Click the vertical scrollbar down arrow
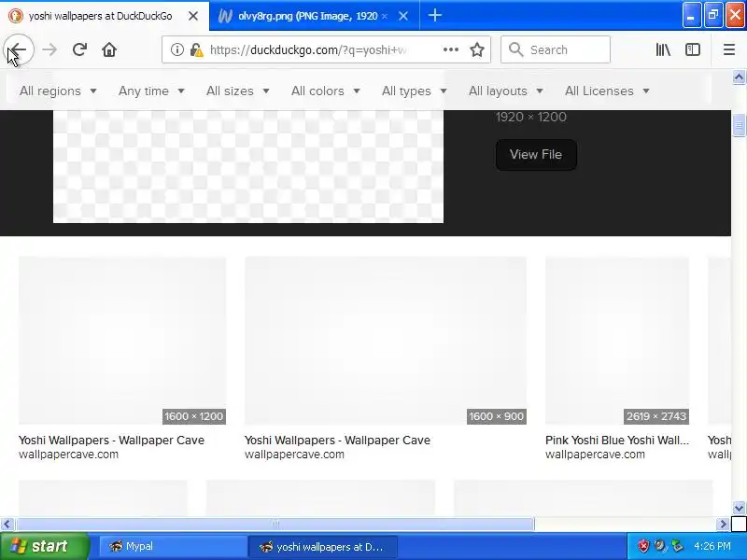The image size is (747, 560). point(739,508)
